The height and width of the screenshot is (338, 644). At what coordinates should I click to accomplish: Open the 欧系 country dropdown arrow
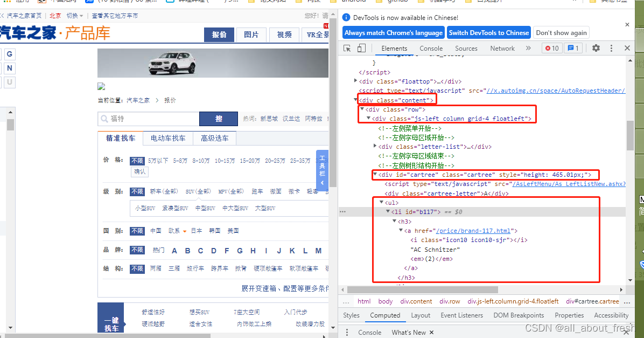pyautogui.click(x=185, y=231)
